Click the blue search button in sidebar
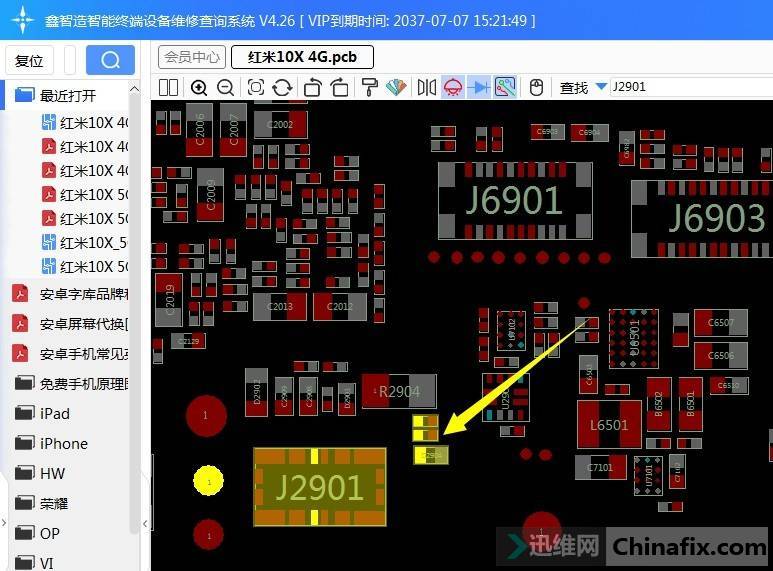Image resolution: width=773 pixels, height=571 pixels. pyautogui.click(x=110, y=60)
